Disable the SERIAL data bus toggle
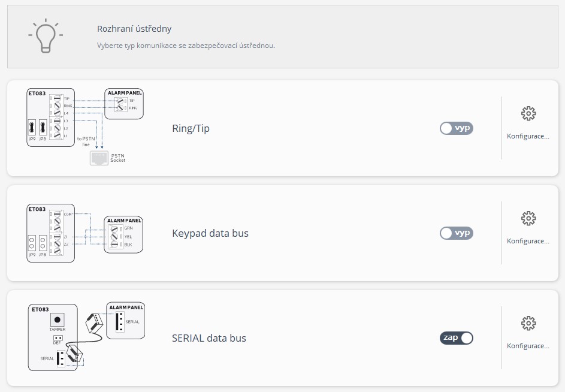565x392 pixels. (456, 338)
